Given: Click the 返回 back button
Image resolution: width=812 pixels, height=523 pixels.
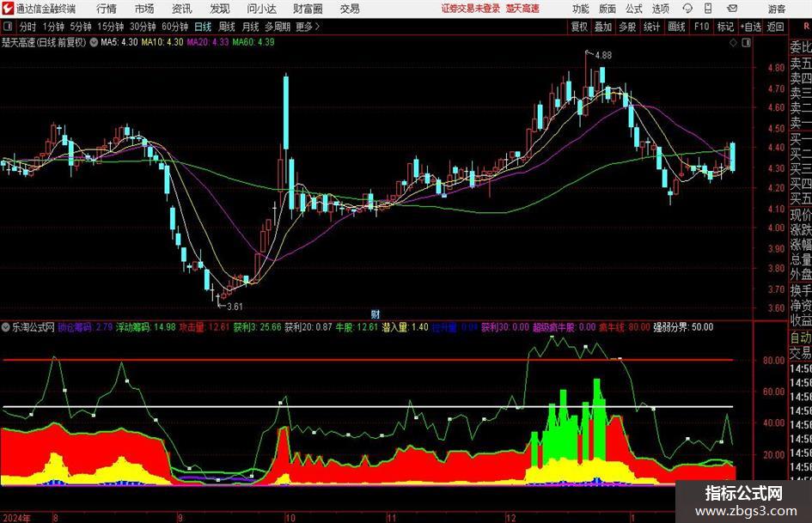Looking at the screenshot, I should point(775,27).
